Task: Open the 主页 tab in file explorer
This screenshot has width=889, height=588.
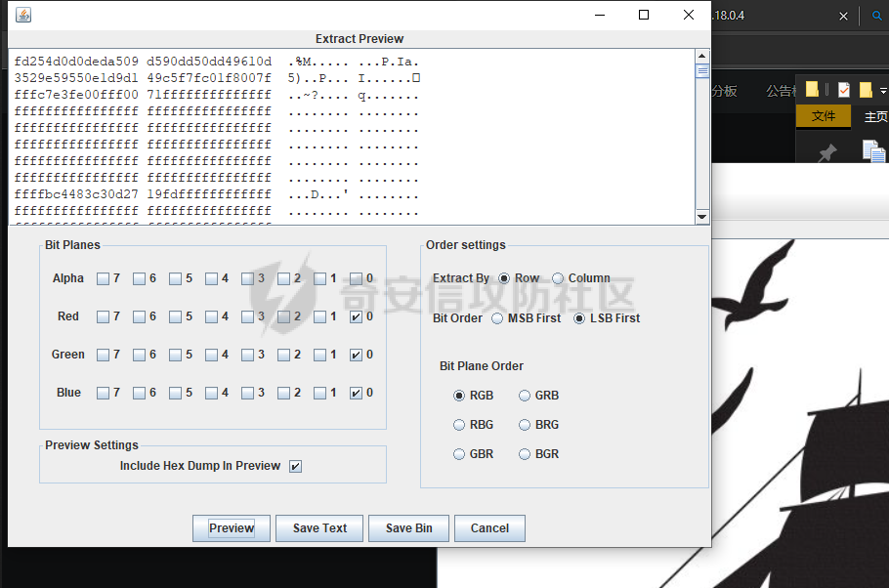Action: point(875,117)
